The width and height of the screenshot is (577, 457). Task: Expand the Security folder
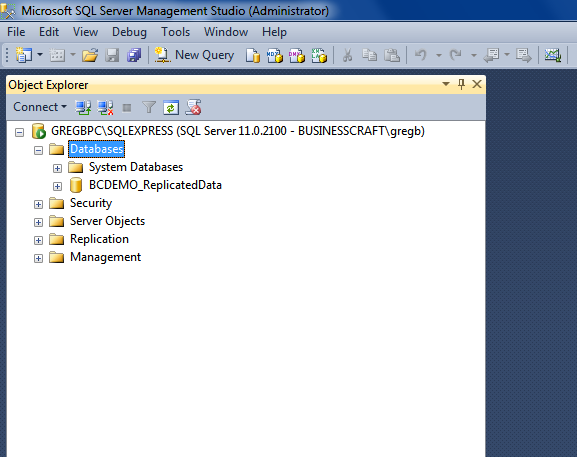[38, 205]
